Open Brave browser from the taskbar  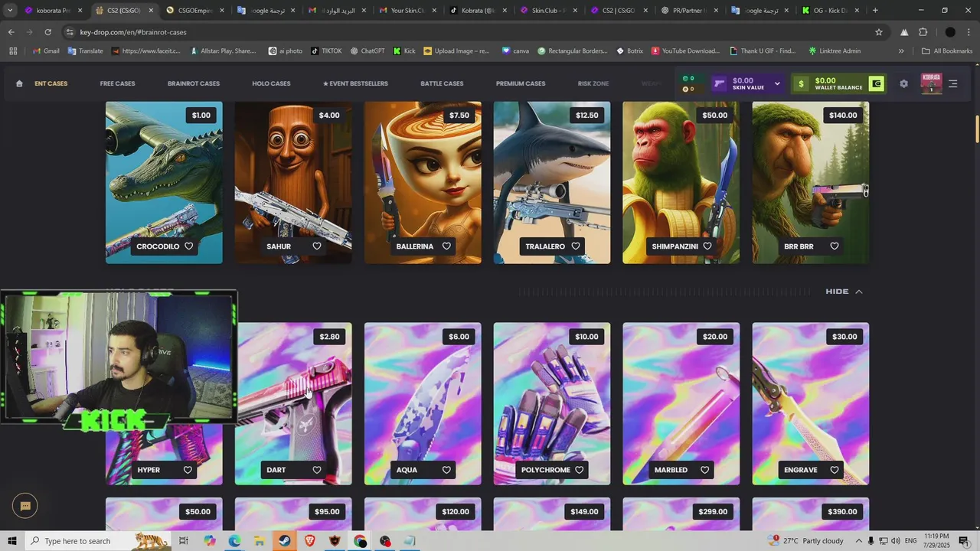(x=309, y=541)
